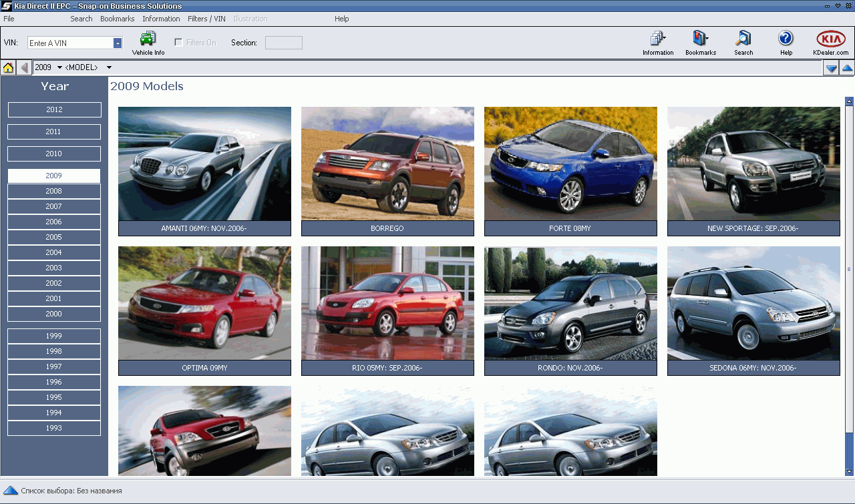
Task: Click the 2009 year entry in sidebar
Action: click(54, 176)
